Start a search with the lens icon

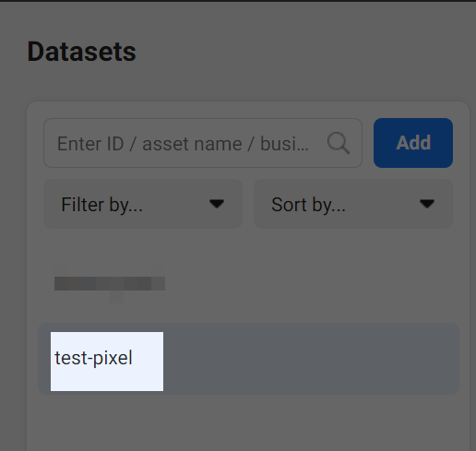point(339,143)
